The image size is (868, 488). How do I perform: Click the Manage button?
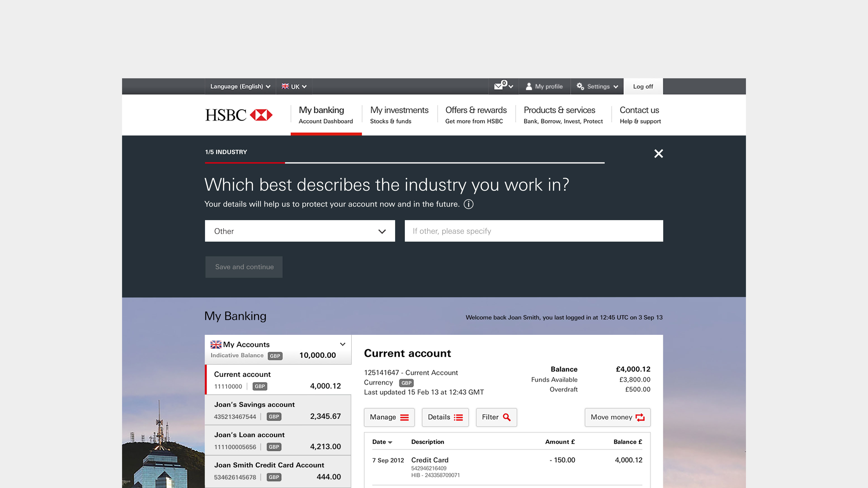point(389,417)
